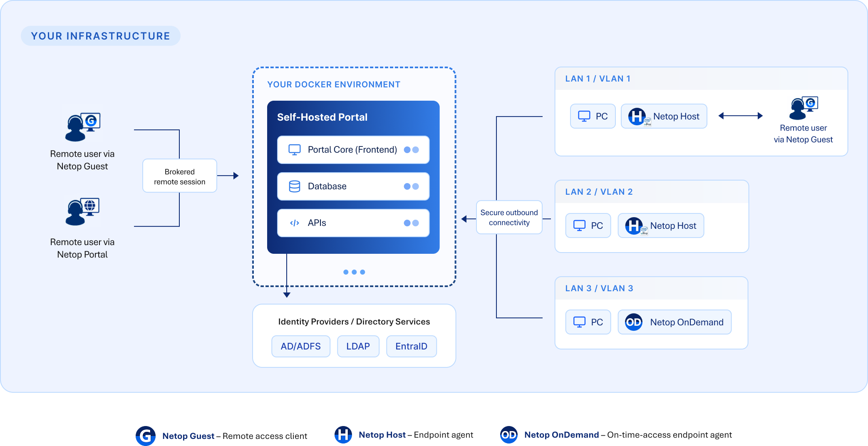868x446 pixels.
Task: Click the EntraID provider chip
Action: (x=412, y=346)
